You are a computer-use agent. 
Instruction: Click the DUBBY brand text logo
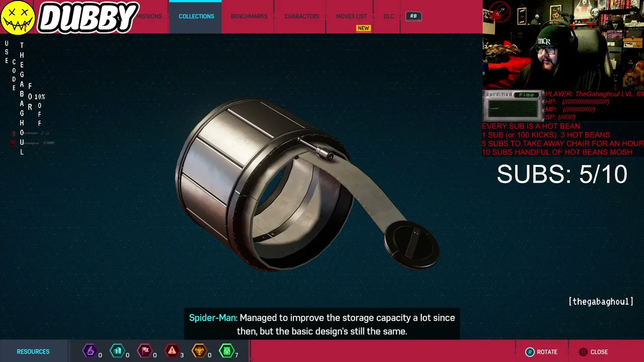[x=88, y=18]
